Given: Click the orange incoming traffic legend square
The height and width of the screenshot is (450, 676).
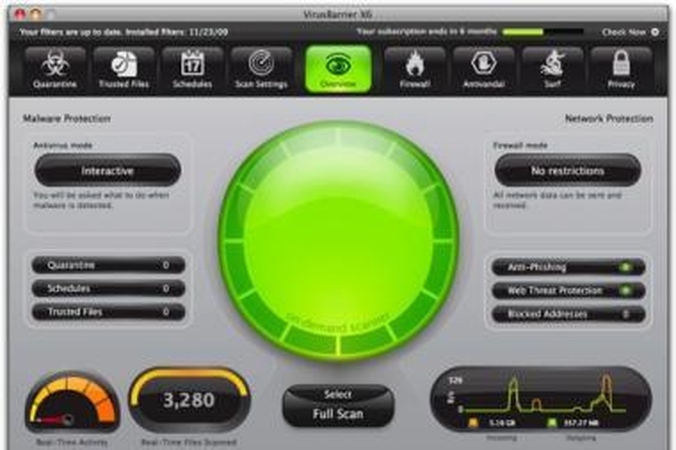Looking at the screenshot, I should pyautogui.click(x=473, y=423).
